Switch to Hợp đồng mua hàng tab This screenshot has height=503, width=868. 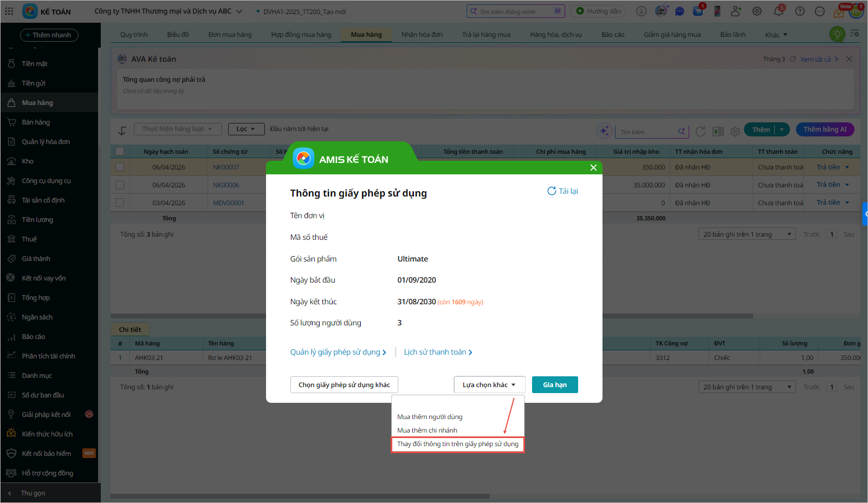coord(301,35)
